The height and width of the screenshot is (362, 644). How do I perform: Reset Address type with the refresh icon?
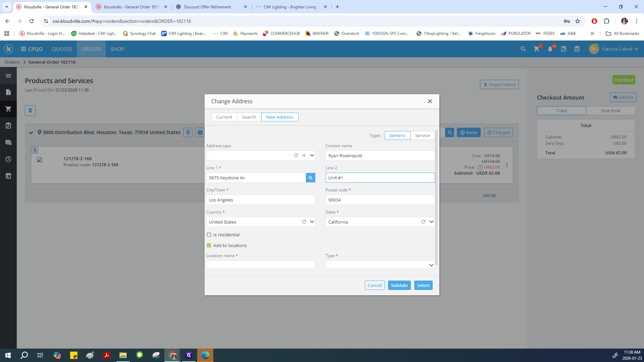coord(296,156)
